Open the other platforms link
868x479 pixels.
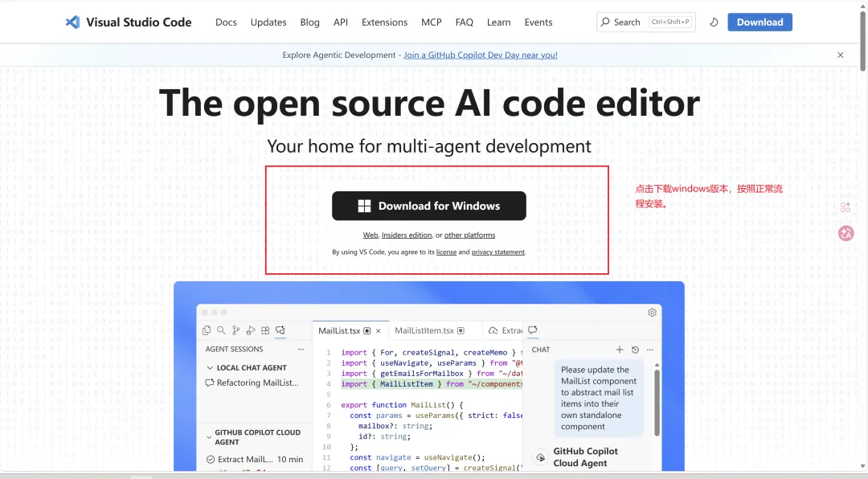point(469,235)
